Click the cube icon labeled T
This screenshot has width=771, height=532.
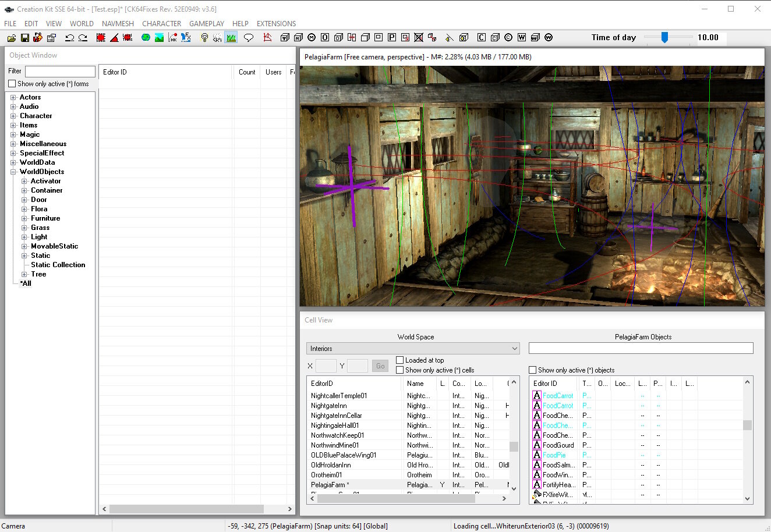[285, 38]
